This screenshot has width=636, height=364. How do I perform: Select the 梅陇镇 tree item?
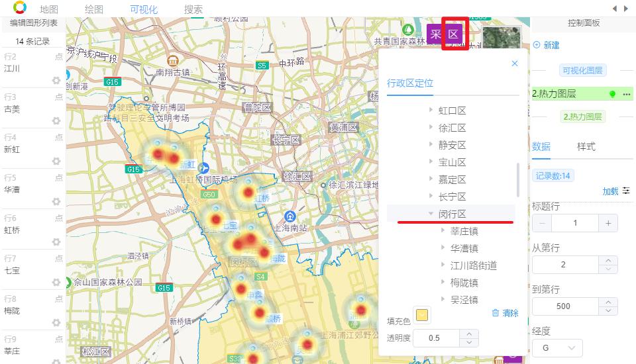click(464, 283)
